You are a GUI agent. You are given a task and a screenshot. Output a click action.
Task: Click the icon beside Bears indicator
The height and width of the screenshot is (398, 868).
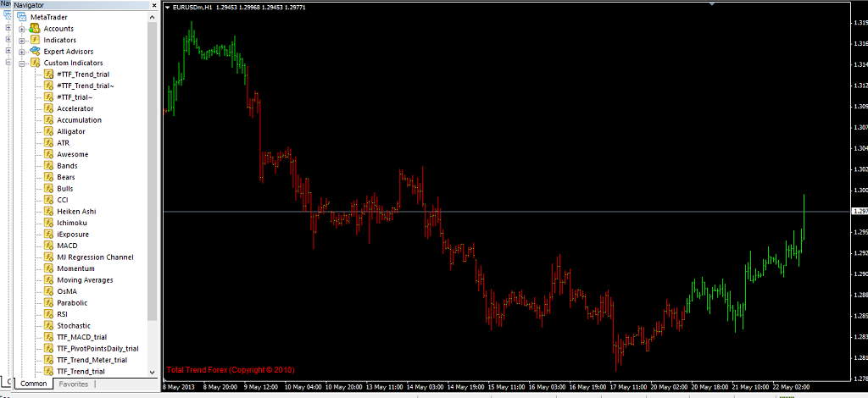click(48, 177)
